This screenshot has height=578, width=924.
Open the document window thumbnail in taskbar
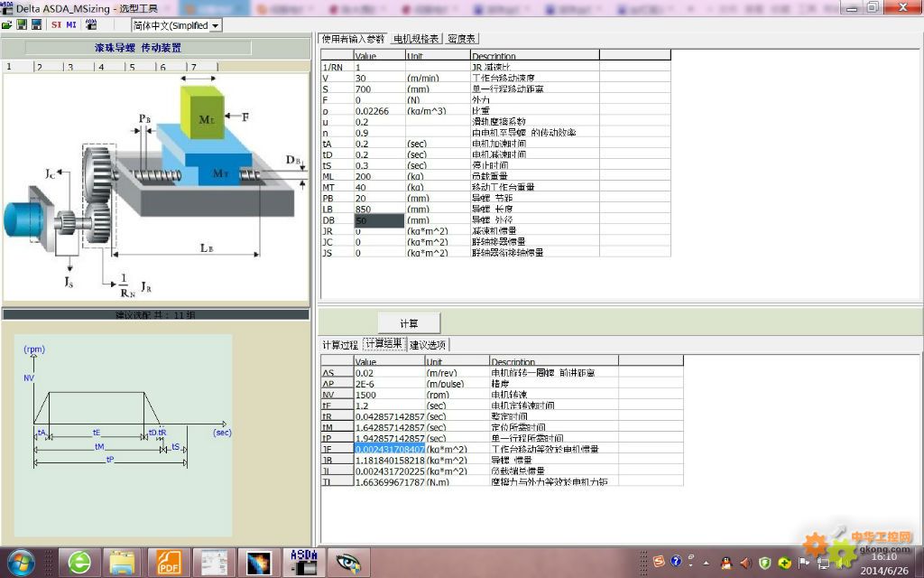(x=215, y=562)
